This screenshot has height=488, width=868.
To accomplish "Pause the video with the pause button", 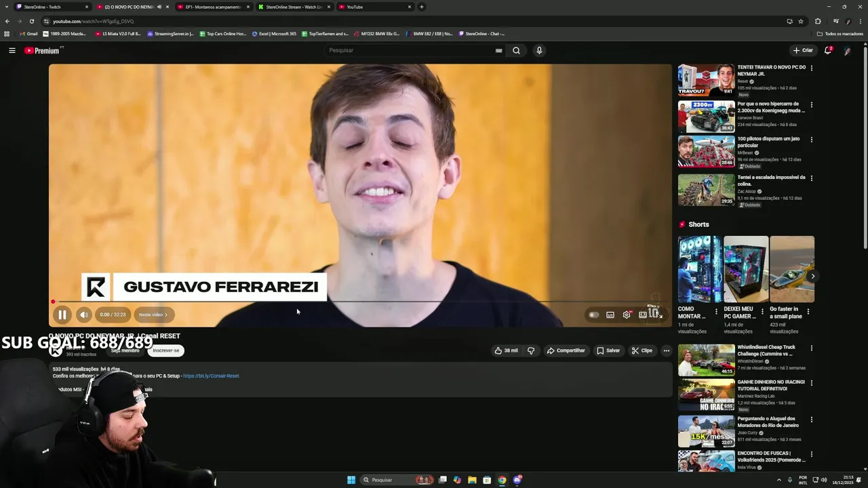I will click(62, 314).
